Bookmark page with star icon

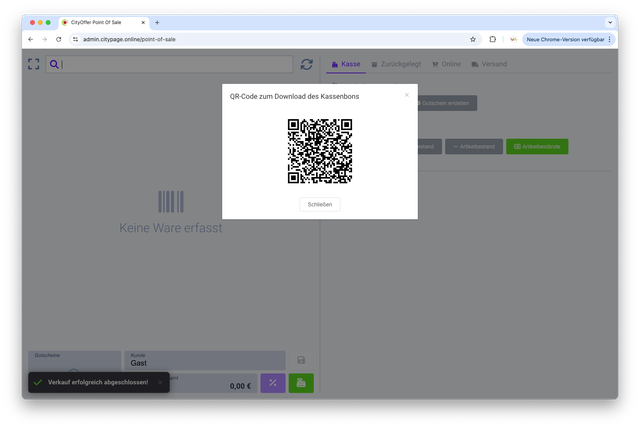[473, 39]
